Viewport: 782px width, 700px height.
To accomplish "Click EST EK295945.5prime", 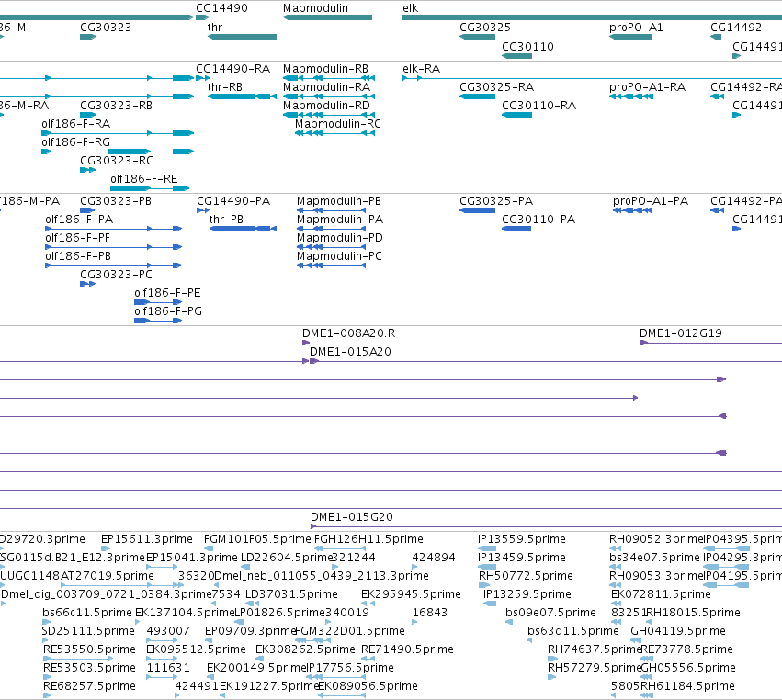I will 411,594.
